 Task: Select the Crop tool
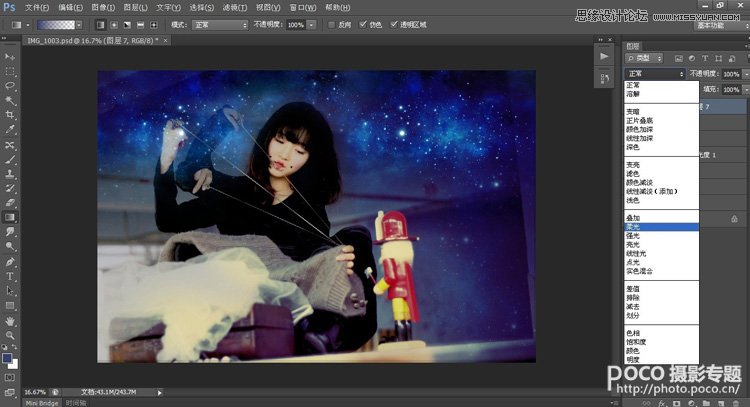pyautogui.click(x=10, y=115)
